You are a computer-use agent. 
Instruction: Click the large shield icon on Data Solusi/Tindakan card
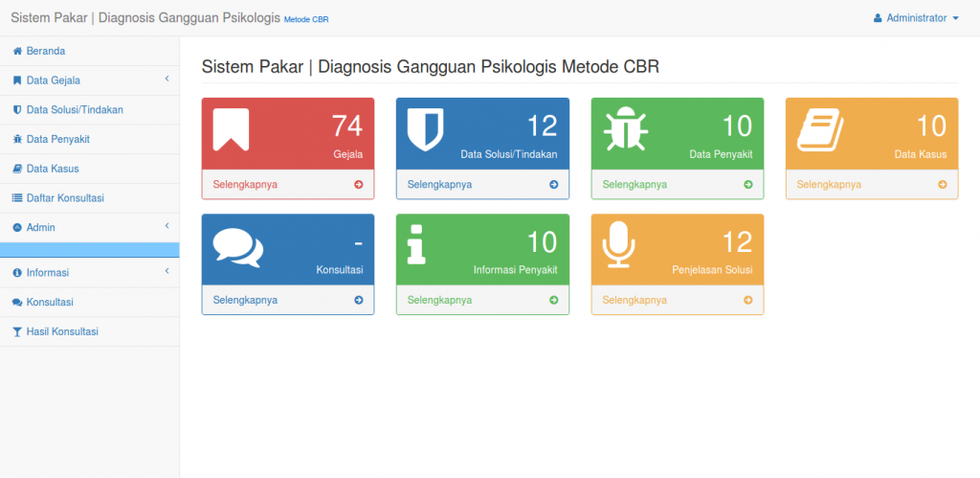point(426,129)
